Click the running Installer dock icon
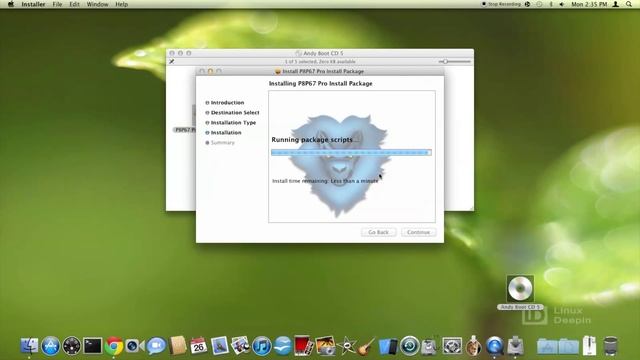640x360 pixels. (x=515, y=346)
